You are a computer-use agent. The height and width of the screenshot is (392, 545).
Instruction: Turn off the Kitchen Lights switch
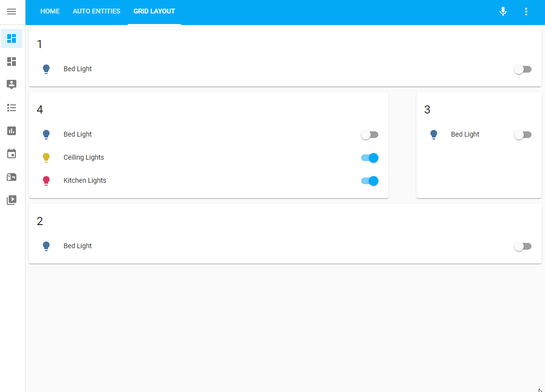point(369,181)
